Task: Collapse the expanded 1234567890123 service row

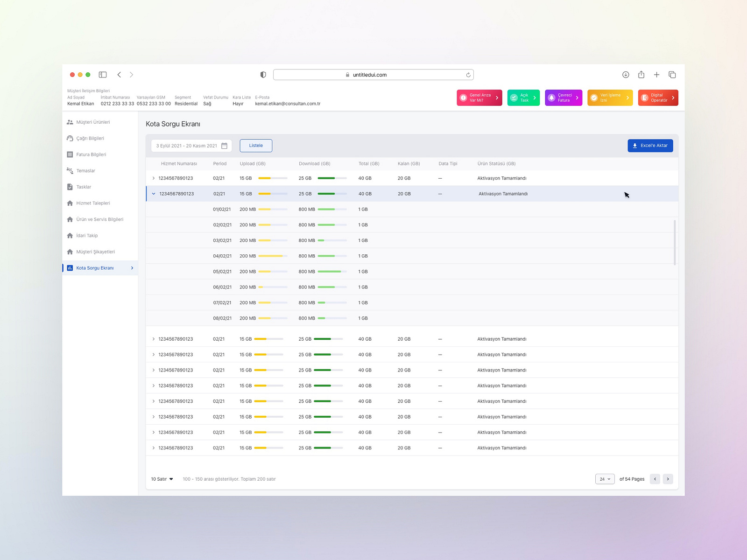Action: [x=153, y=193]
